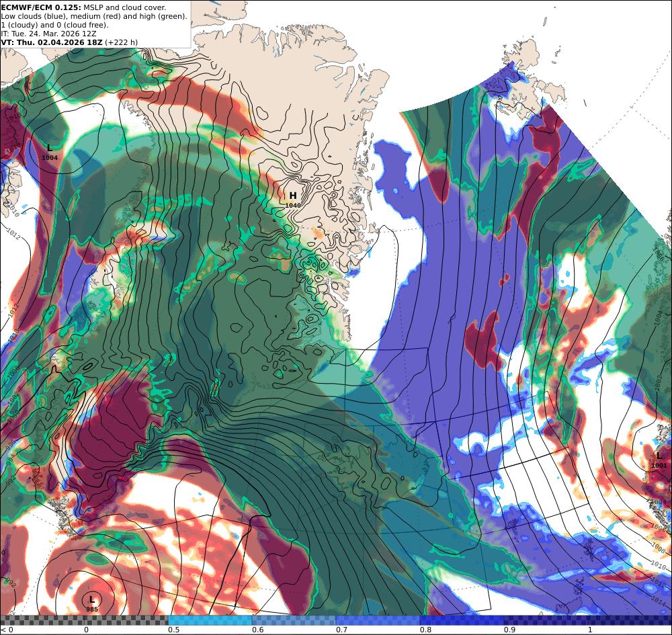The height and width of the screenshot is (635, 672).
Task: Click the '0.8' colorbar tick label
Action: 425,630
